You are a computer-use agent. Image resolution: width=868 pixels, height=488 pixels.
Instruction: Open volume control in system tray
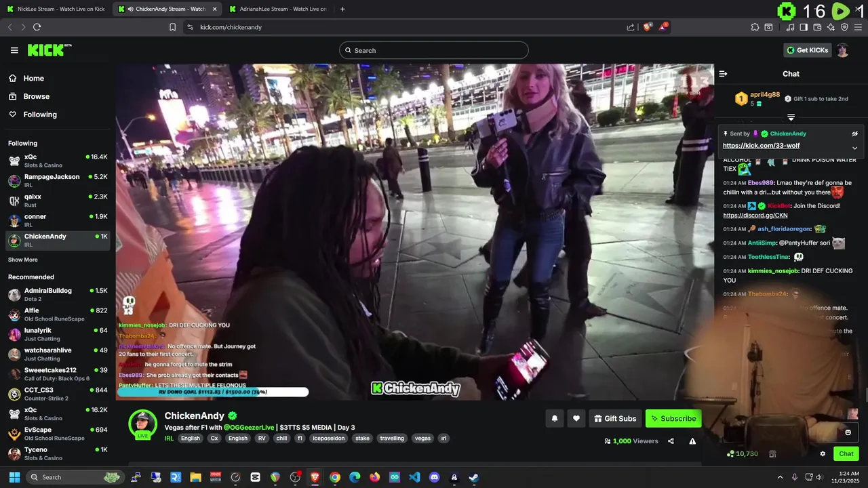pos(820,477)
